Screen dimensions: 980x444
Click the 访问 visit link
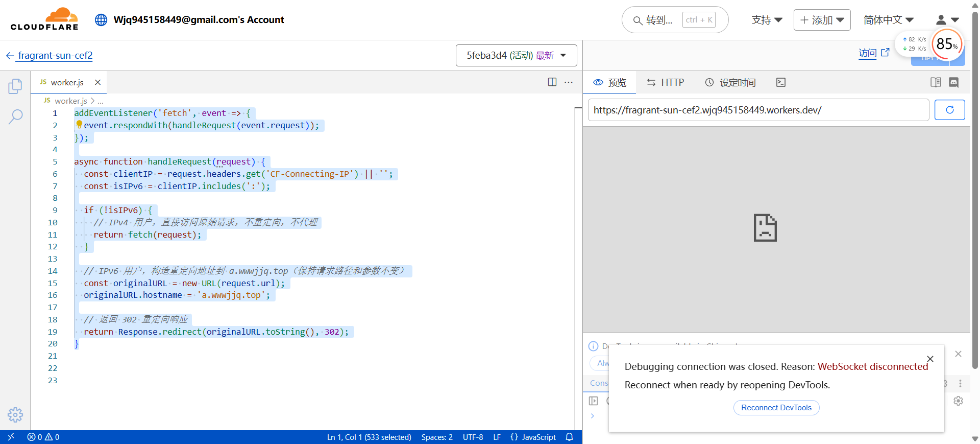(x=867, y=53)
